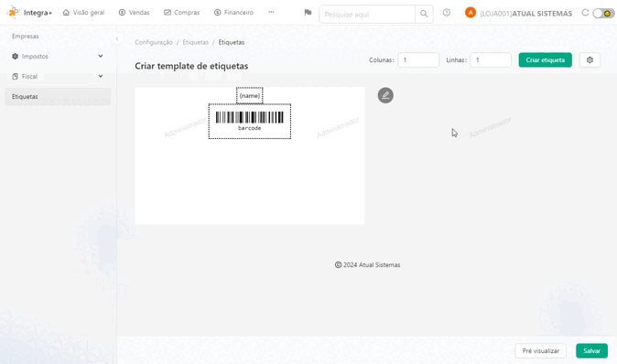Open the ATUAL SISTEMAS company selector
This screenshot has width=617, height=364.
[x=525, y=14]
